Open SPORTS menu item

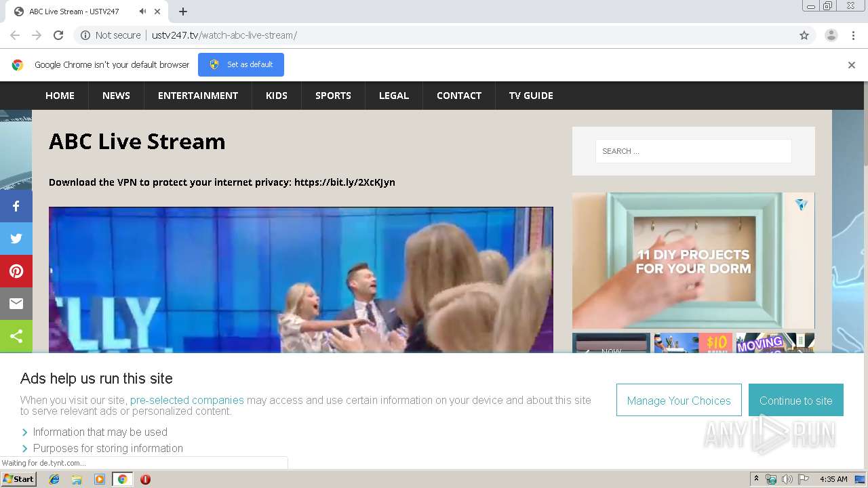click(333, 96)
